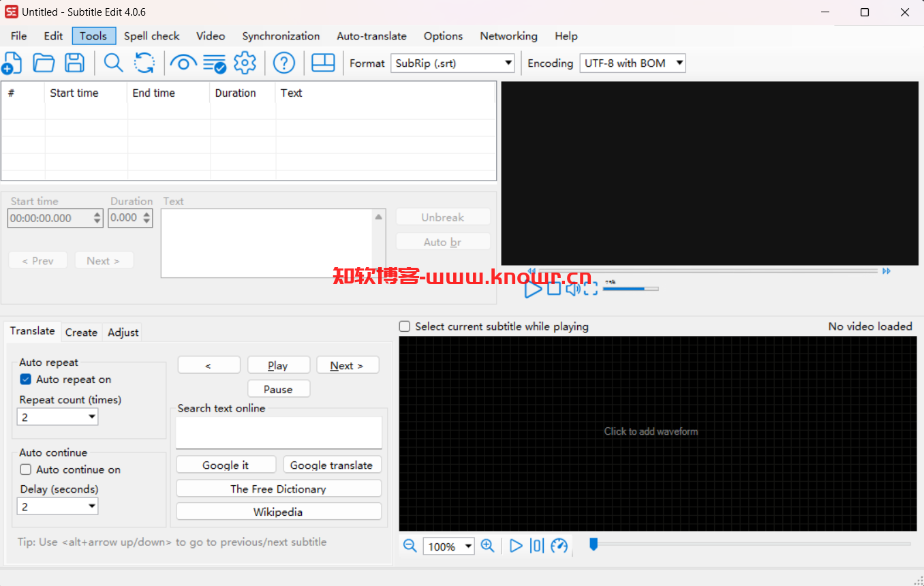Open Visual sync with the eye icon
The image size is (924, 586).
pos(183,63)
